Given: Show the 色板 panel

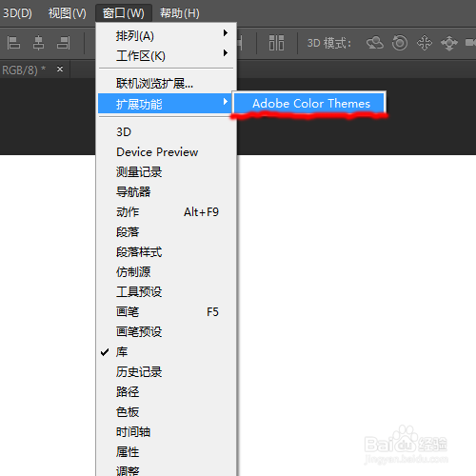Looking at the screenshot, I should point(167,412).
